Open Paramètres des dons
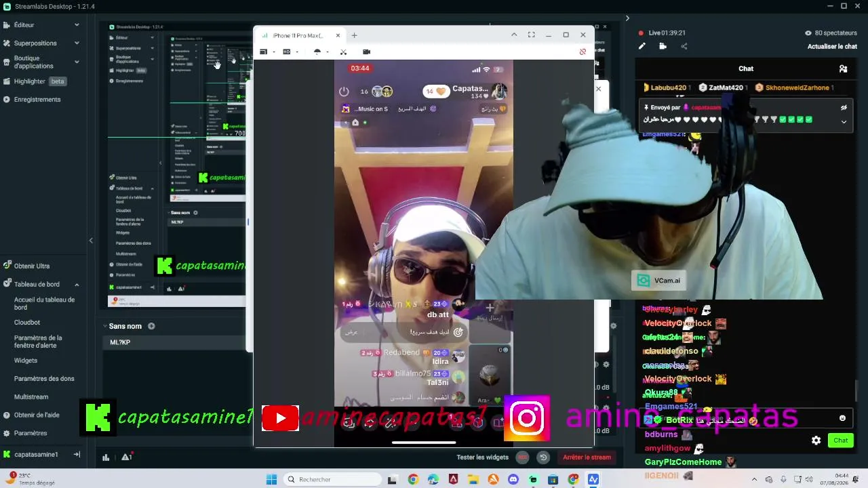The width and height of the screenshot is (868, 488). (x=44, y=379)
